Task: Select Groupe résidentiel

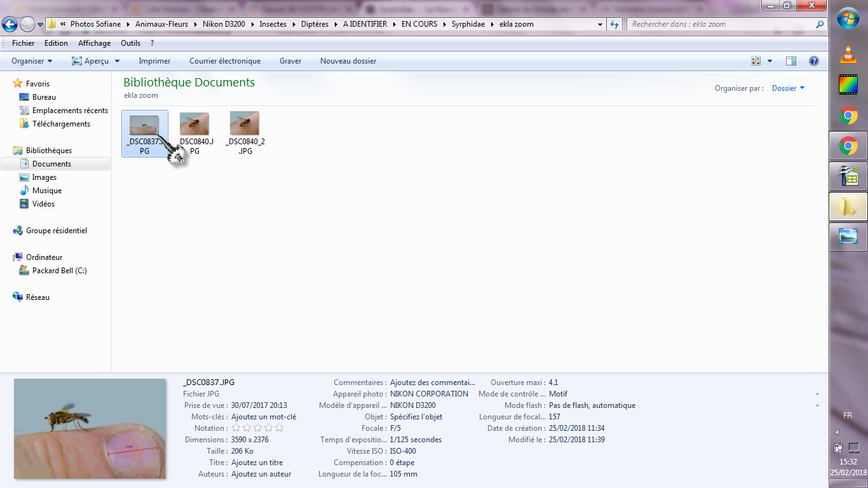Action: click(x=57, y=231)
